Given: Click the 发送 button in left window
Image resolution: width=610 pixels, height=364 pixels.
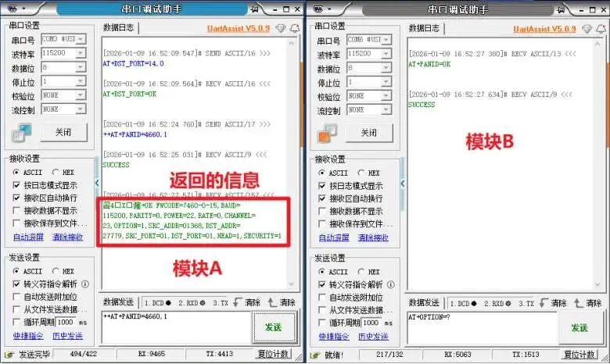Looking at the screenshot, I should tap(274, 327).
